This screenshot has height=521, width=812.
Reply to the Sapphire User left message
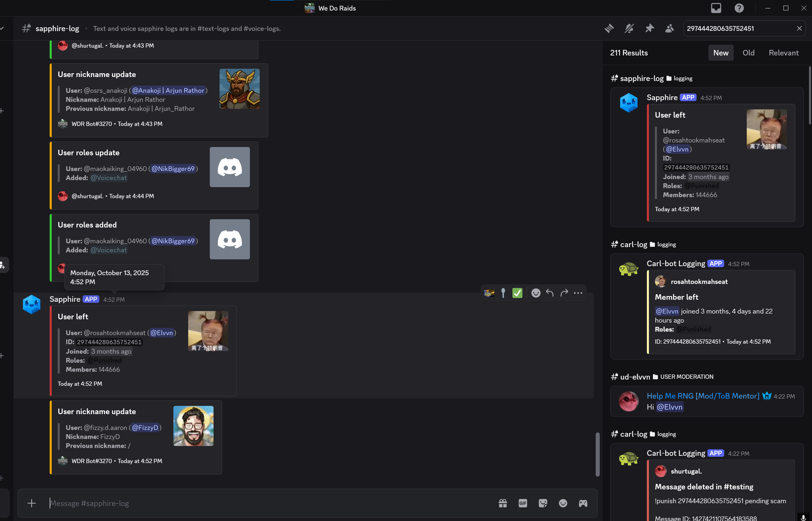550,293
